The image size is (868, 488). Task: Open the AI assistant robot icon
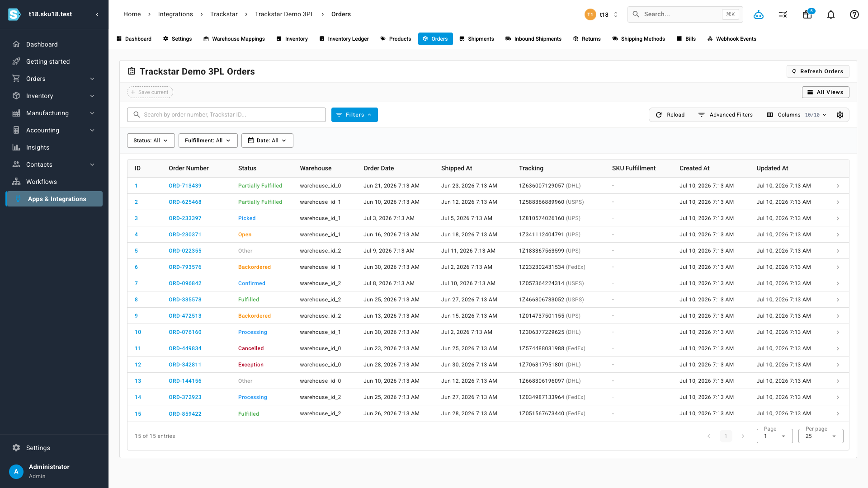759,14
